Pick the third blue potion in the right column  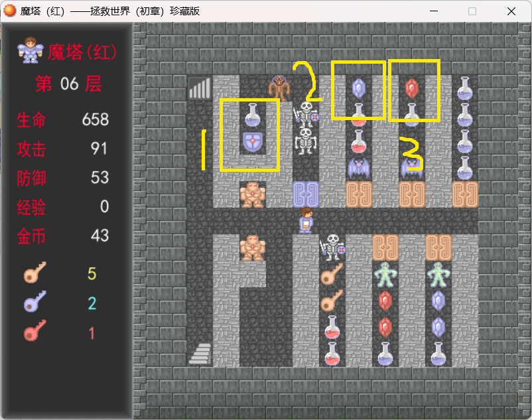click(464, 141)
